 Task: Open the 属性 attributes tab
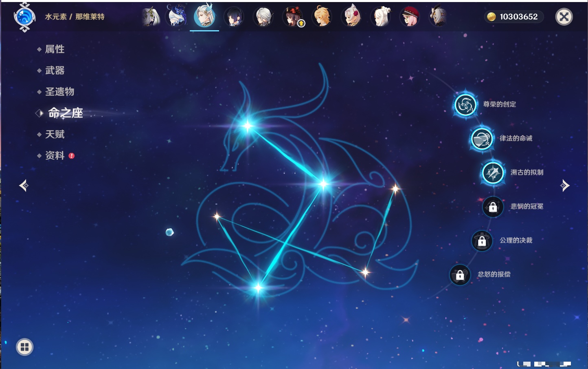coord(55,49)
